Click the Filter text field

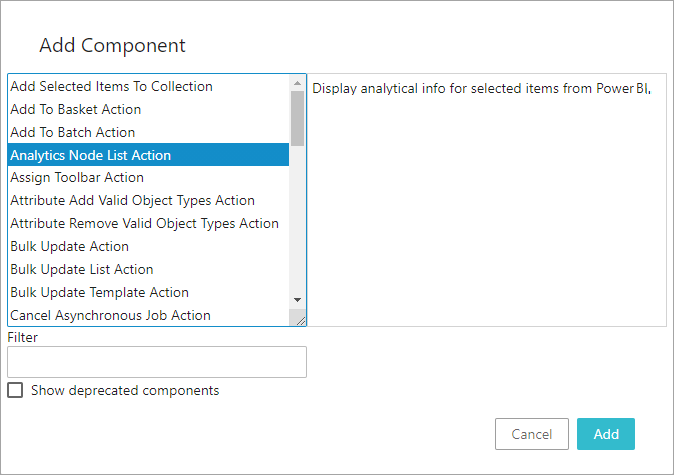(157, 362)
